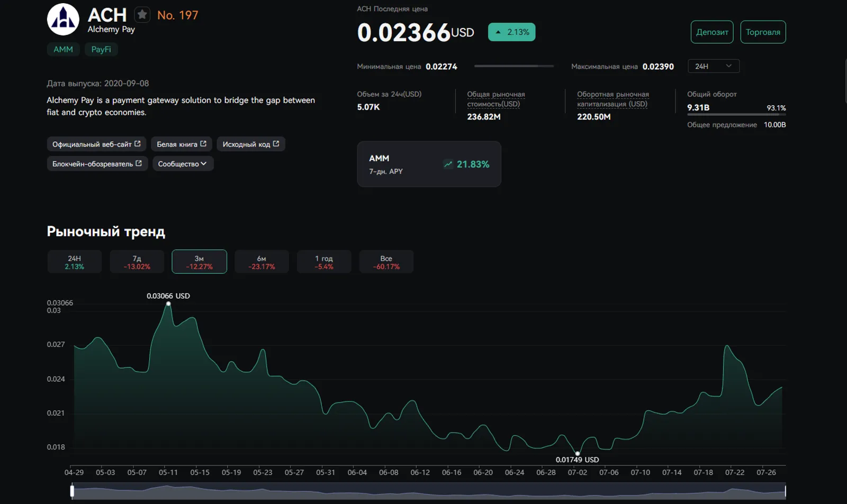Click the 21.83% APY trend icon

click(448, 164)
